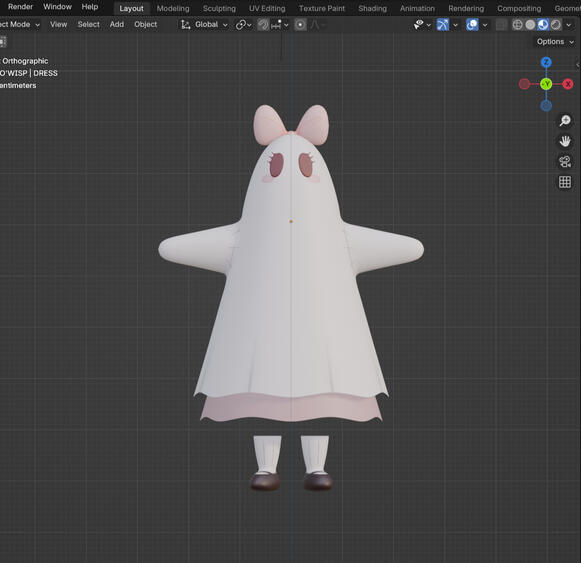The height and width of the screenshot is (563, 581).
Task: Open the Render menu
Action: pyautogui.click(x=20, y=7)
